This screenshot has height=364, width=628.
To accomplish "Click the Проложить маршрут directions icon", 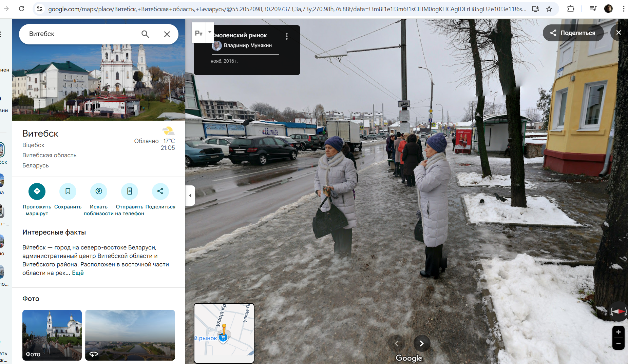I will click(37, 191).
